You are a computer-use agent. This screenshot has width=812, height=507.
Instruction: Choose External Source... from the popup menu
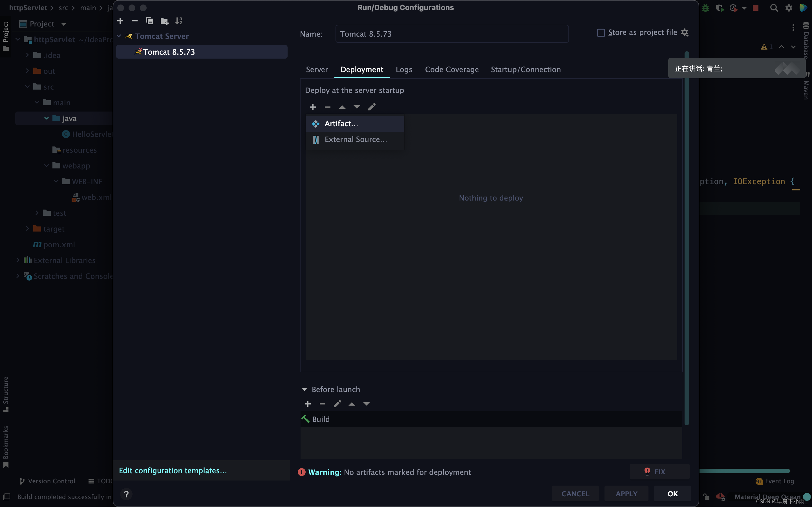tap(355, 139)
